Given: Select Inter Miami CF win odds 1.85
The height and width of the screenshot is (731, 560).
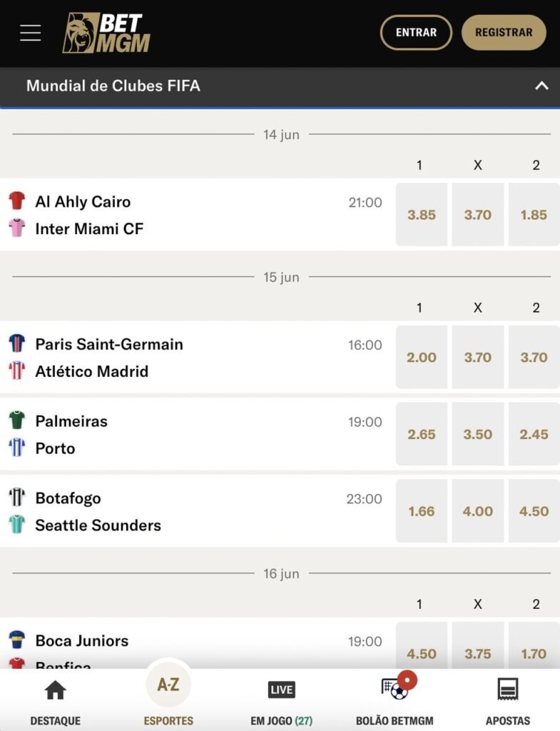Looking at the screenshot, I should point(534,215).
